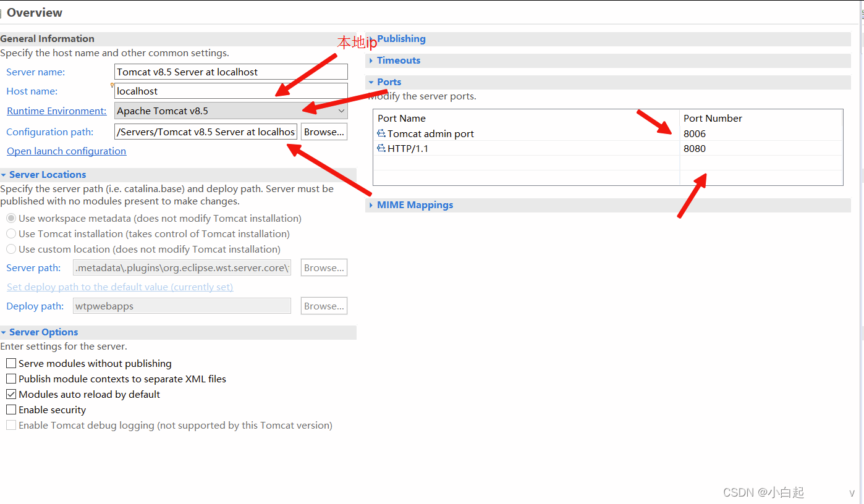Click the Server name input field
864x504 pixels.
coord(231,72)
